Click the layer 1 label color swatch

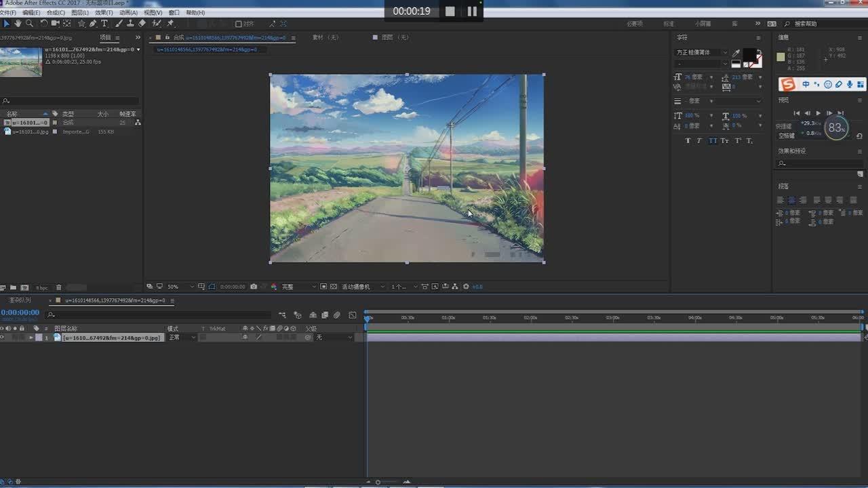(x=39, y=337)
